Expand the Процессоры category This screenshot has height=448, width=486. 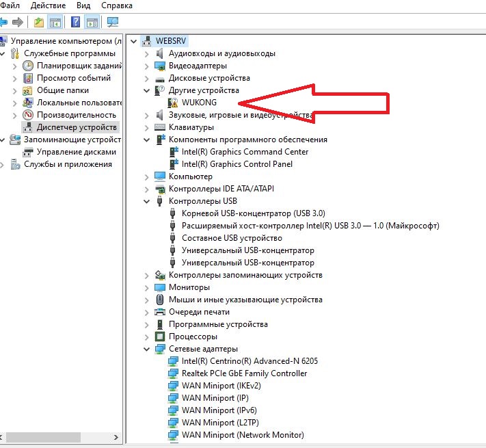146,337
